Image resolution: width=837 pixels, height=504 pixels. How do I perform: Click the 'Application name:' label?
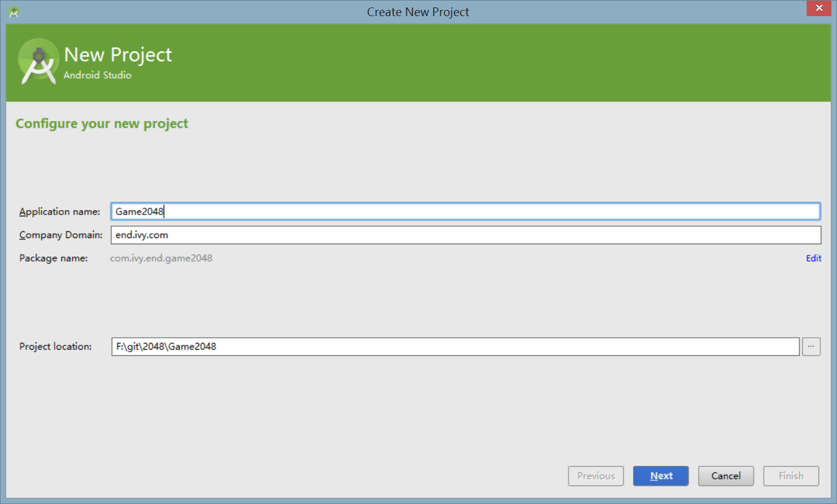pyautogui.click(x=60, y=211)
